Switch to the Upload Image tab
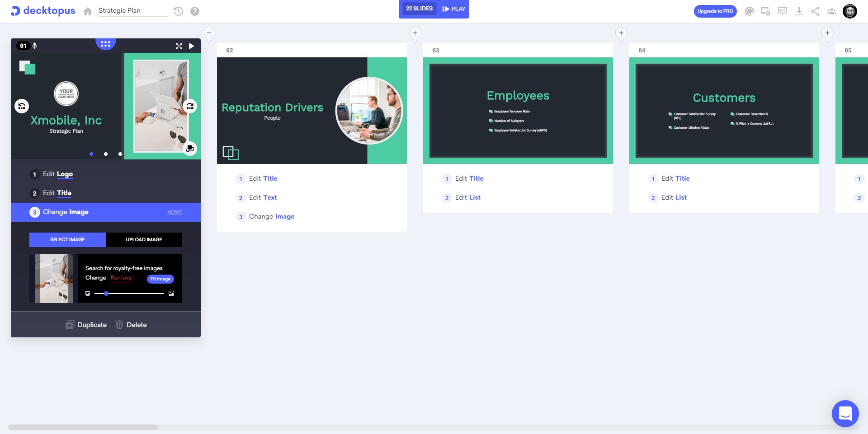 tap(144, 240)
